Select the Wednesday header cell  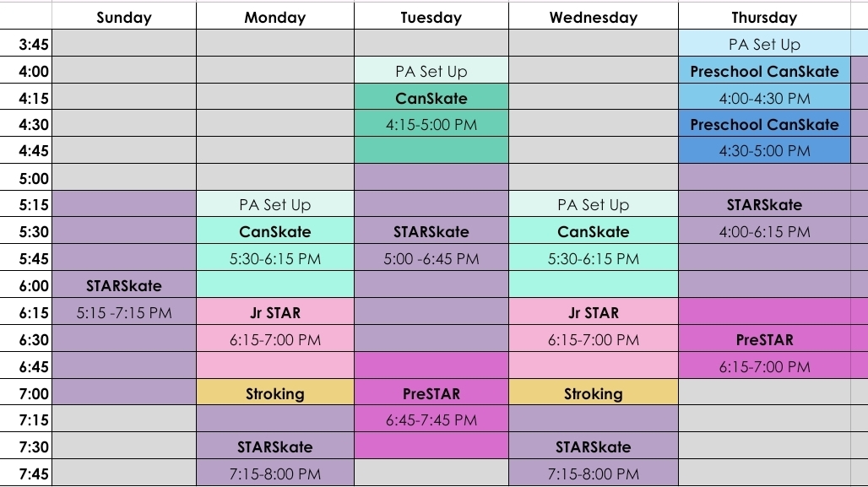pyautogui.click(x=593, y=17)
